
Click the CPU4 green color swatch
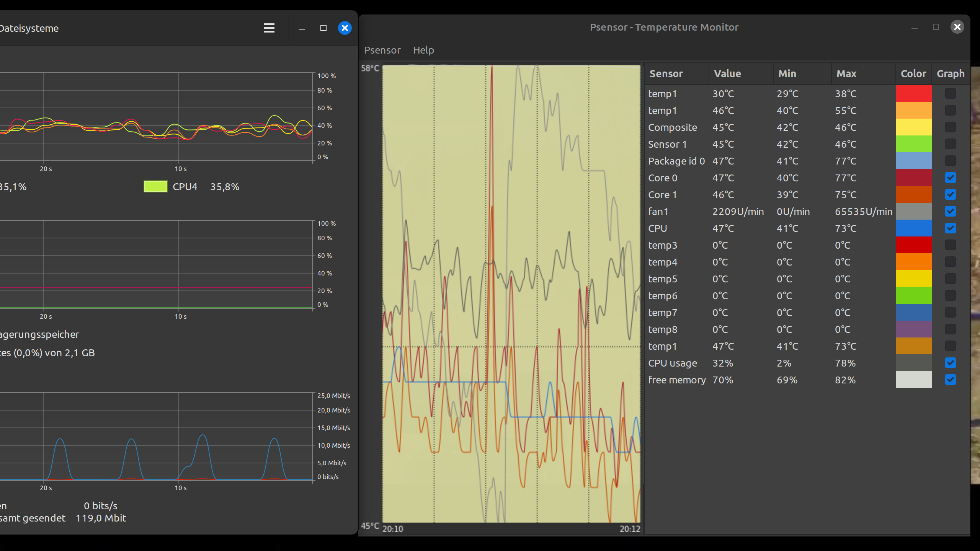click(x=155, y=187)
